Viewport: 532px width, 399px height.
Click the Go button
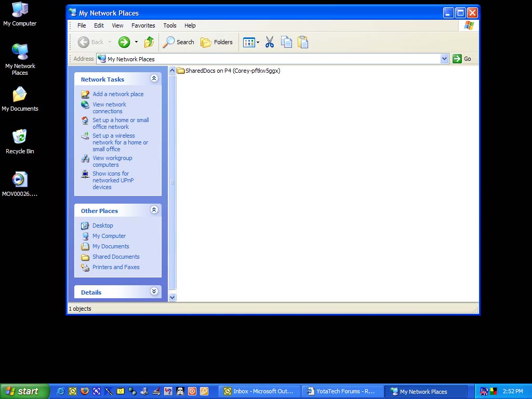462,59
